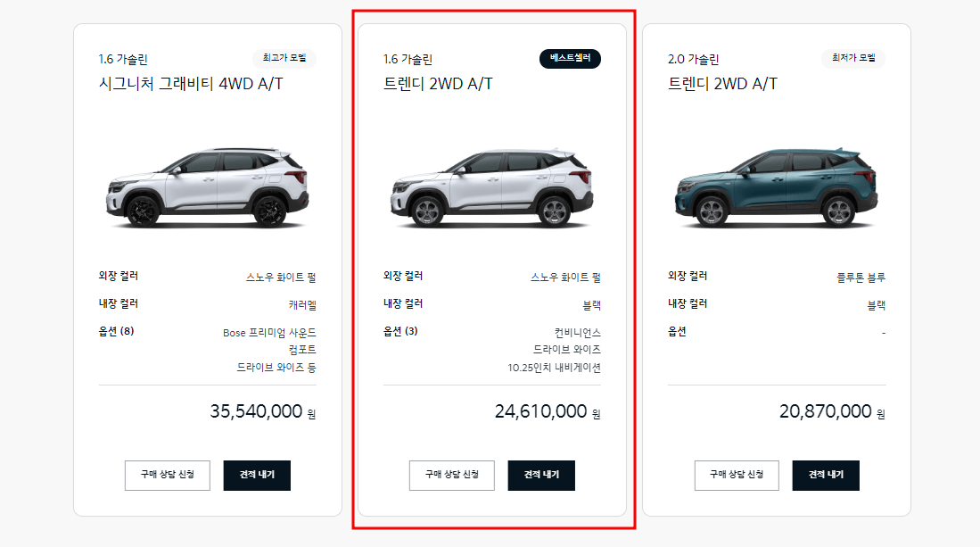Click 견적 내기 on the rightmost card
The image size is (980, 547).
[825, 475]
